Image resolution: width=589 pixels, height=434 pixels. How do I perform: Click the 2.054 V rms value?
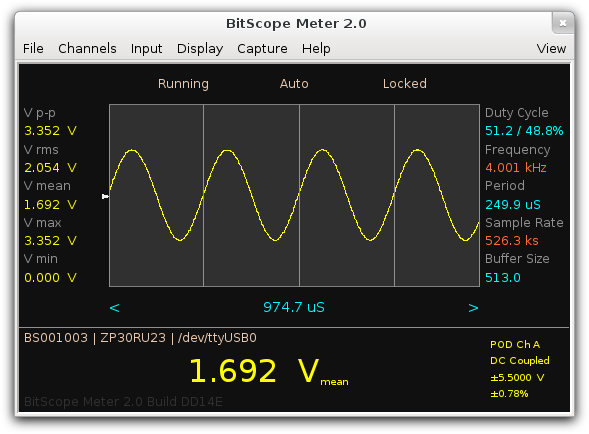(x=50, y=168)
